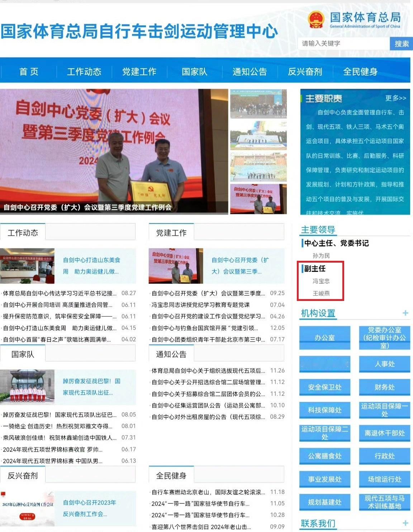Open 全民健身 section tab heading
This screenshot has height=532, width=413.
171,476
